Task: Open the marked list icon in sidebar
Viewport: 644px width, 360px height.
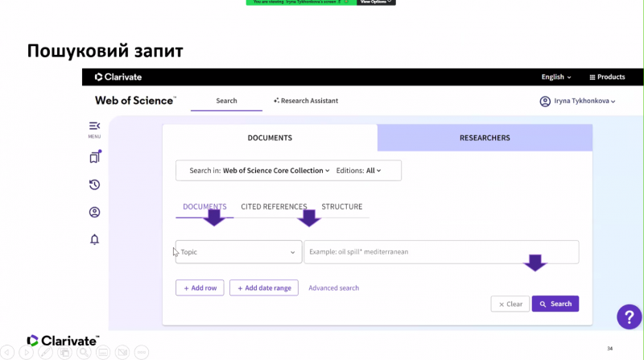Action: click(95, 157)
